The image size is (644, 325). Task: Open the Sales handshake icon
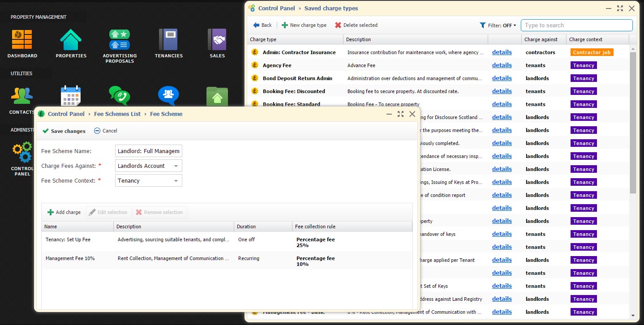point(217,39)
